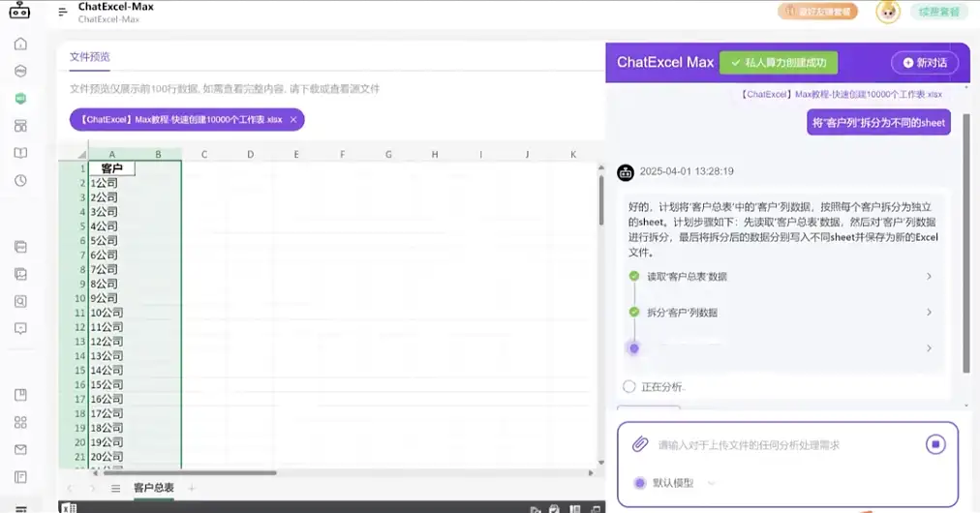Start a new chat with 新对话 button

click(x=925, y=63)
